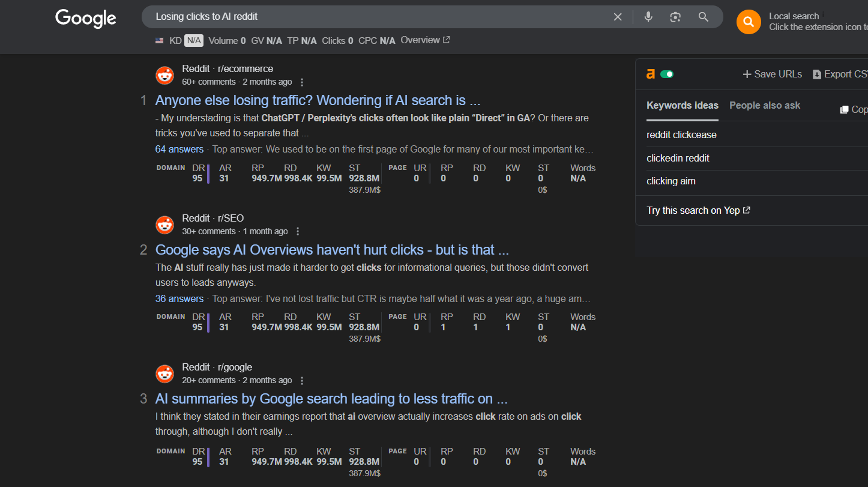Open 'AI summaries by Google search' result

tap(331, 399)
